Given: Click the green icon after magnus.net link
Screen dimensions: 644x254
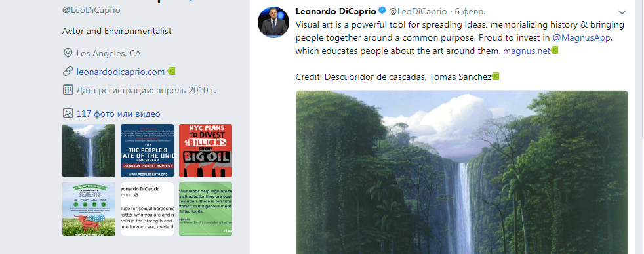Looking at the screenshot, I should [554, 51].
